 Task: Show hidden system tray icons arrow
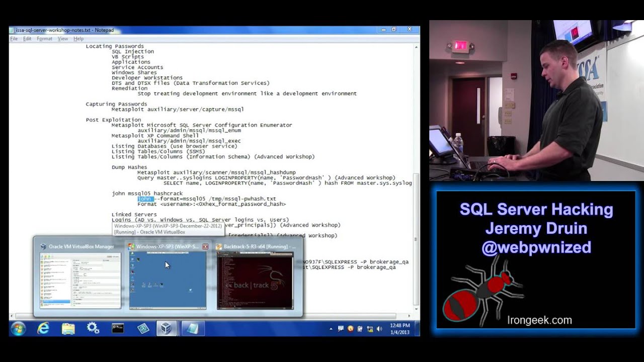coord(331,329)
